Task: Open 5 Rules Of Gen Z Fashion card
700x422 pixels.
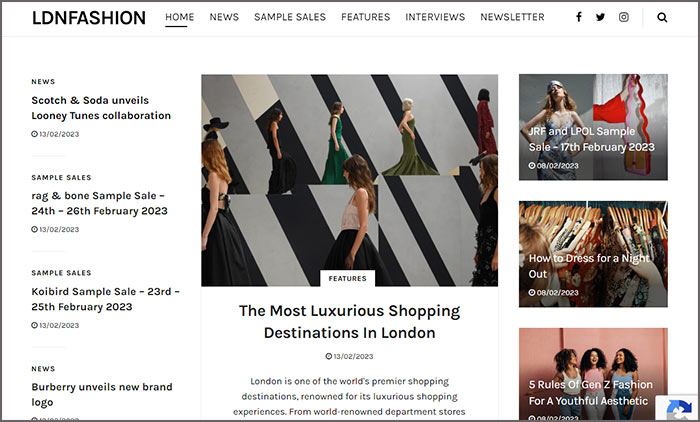Action: [x=593, y=374]
